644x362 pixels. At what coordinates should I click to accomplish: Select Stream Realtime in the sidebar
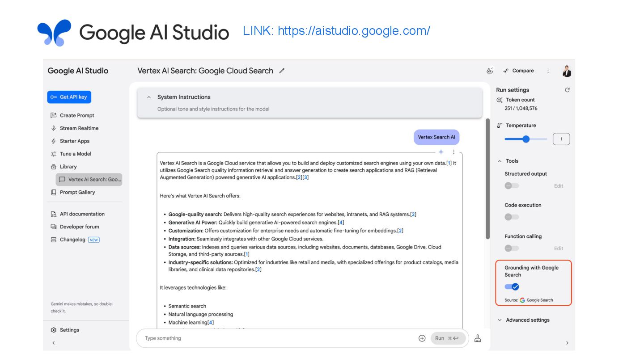point(74,128)
